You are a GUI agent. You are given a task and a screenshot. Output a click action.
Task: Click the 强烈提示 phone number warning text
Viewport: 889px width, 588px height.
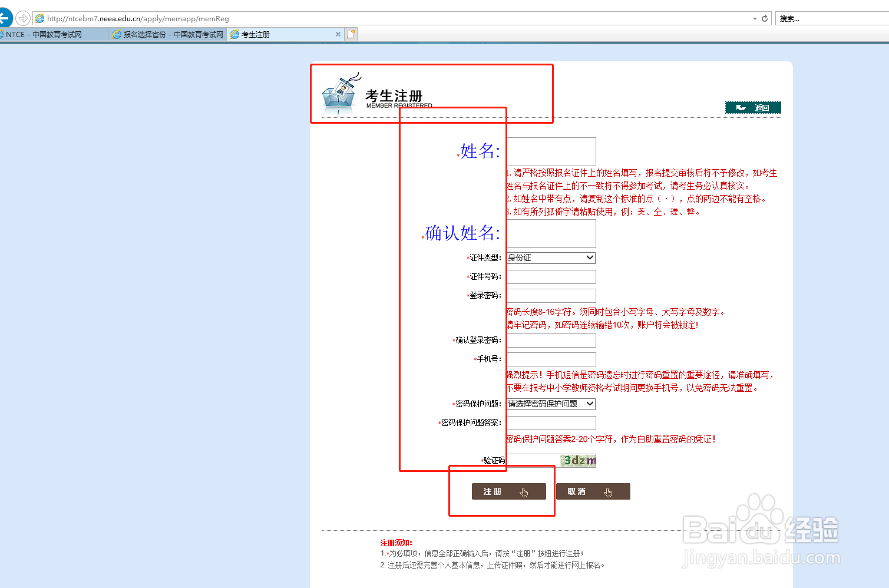tap(640, 381)
